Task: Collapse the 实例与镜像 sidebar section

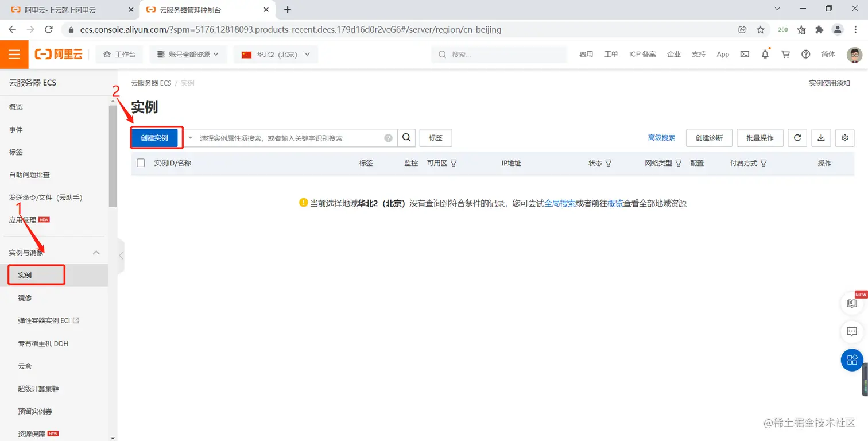Action: pos(96,252)
